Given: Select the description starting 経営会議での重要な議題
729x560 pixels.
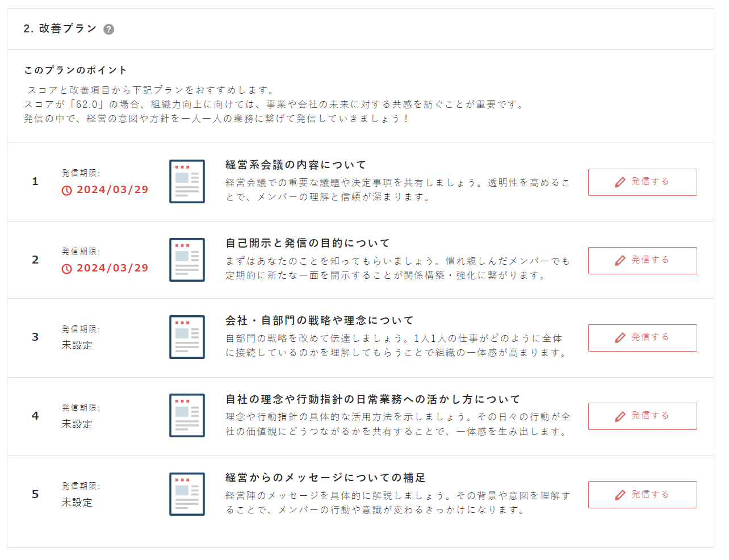Looking at the screenshot, I should (397, 190).
